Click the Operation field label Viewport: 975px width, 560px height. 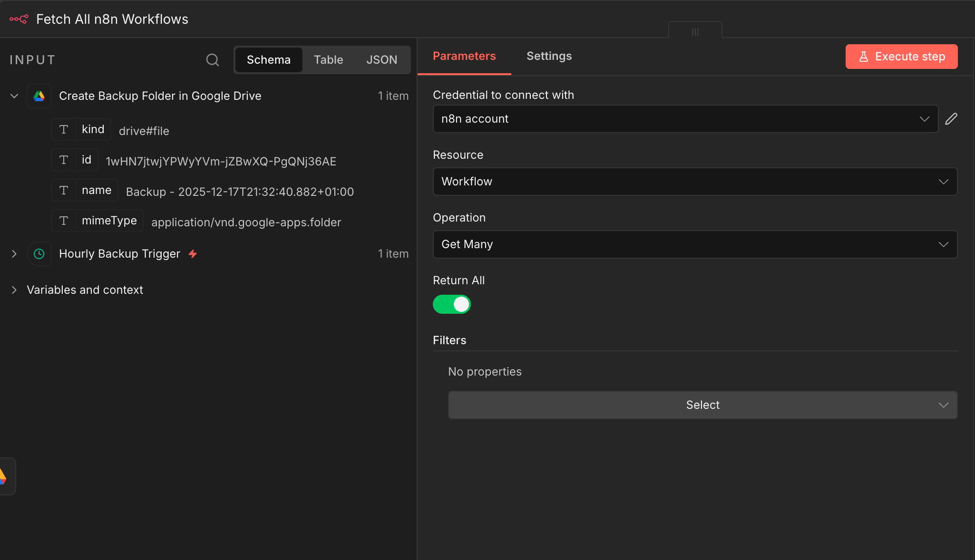pyautogui.click(x=459, y=218)
